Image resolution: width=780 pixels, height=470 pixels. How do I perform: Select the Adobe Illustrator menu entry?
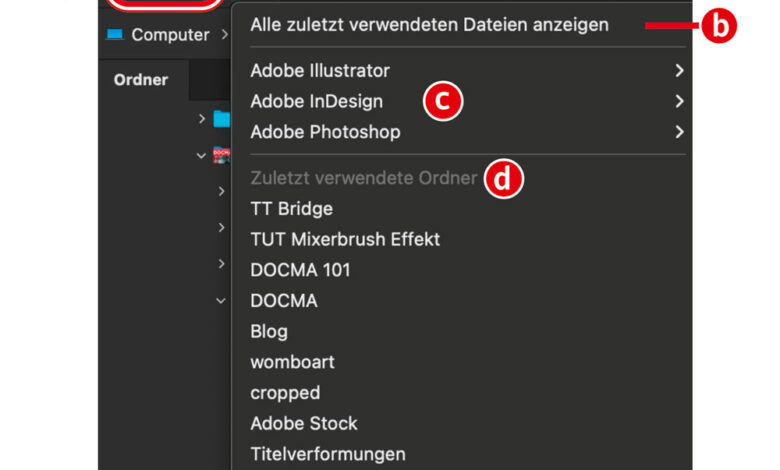click(x=320, y=71)
